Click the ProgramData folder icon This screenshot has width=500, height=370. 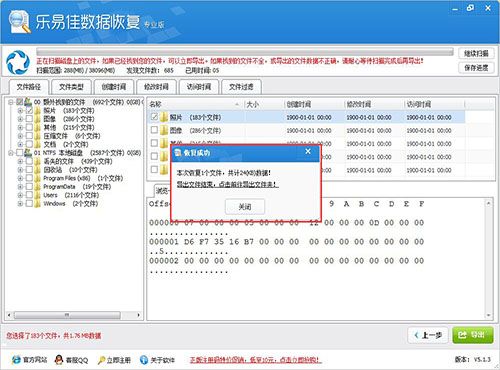click(x=38, y=187)
